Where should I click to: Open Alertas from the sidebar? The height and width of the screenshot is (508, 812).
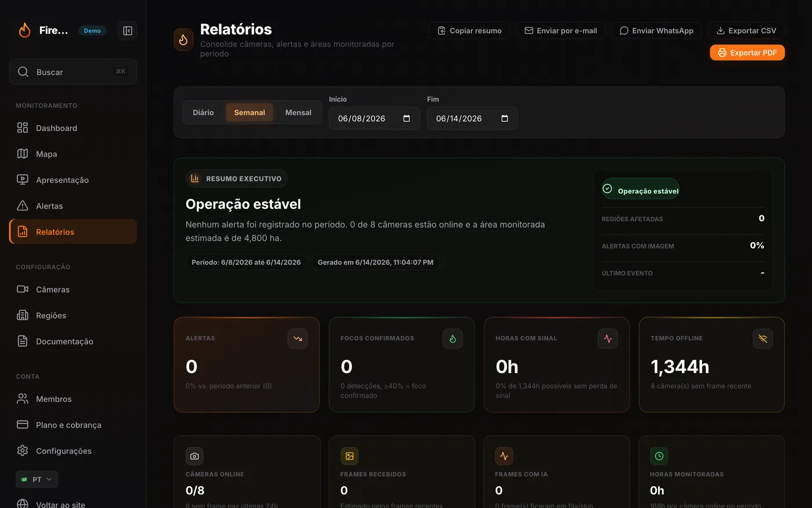click(x=73, y=206)
